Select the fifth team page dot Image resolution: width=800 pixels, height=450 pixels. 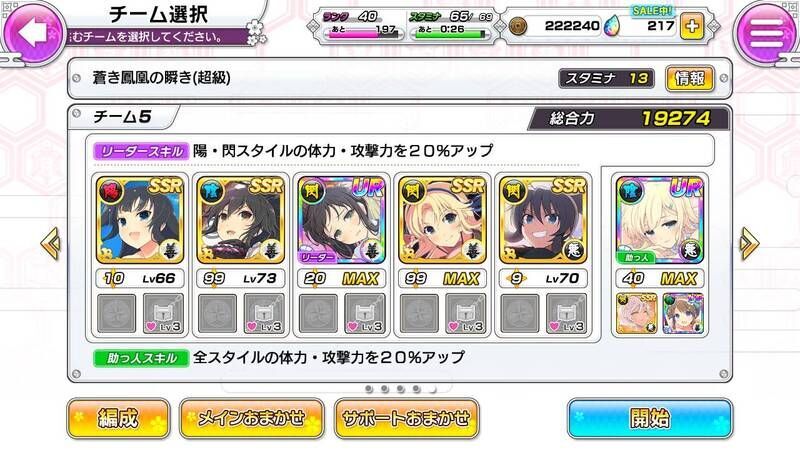433,389
